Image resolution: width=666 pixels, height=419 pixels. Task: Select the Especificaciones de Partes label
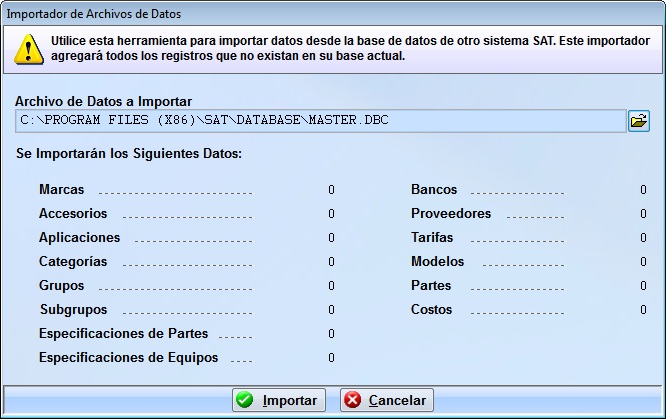pos(124,333)
